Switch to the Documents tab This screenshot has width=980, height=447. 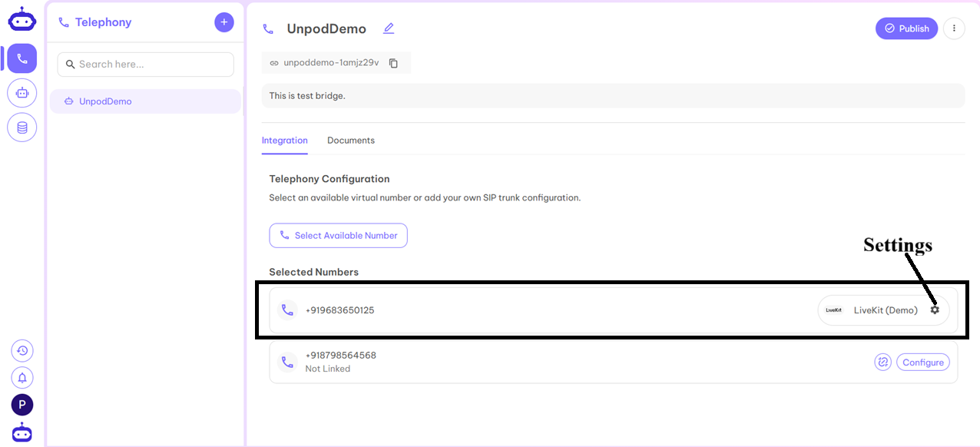[x=350, y=140]
